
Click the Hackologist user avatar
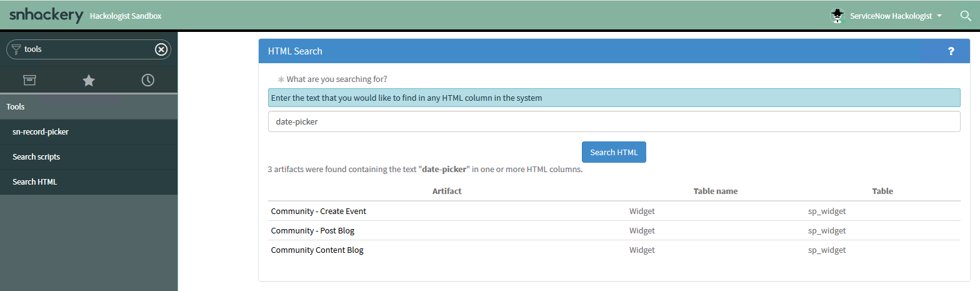[x=837, y=16]
